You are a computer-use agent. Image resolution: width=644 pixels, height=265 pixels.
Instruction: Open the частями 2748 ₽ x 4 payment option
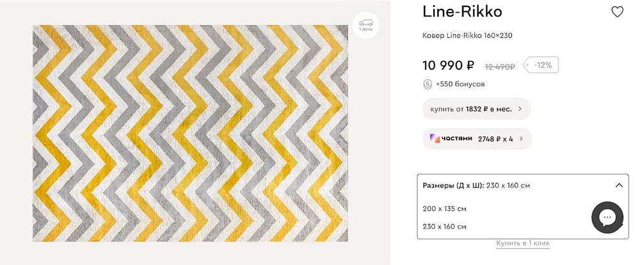click(476, 138)
